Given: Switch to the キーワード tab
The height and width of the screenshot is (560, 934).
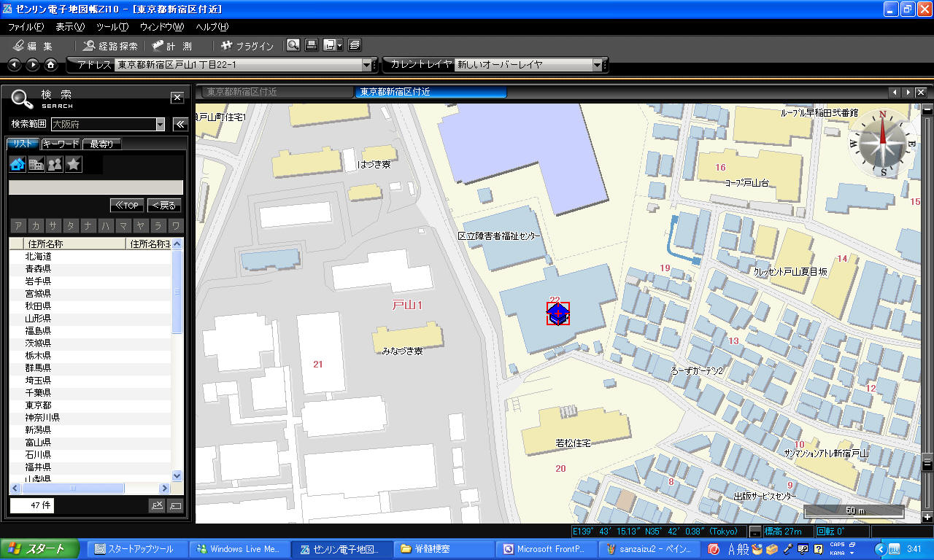Looking at the screenshot, I should tap(61, 144).
